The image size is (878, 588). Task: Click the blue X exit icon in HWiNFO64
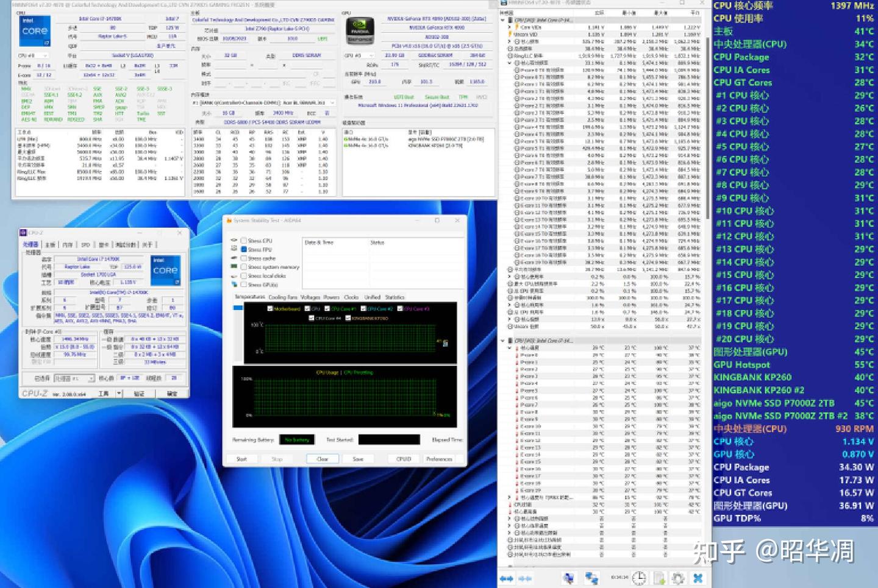click(697, 578)
